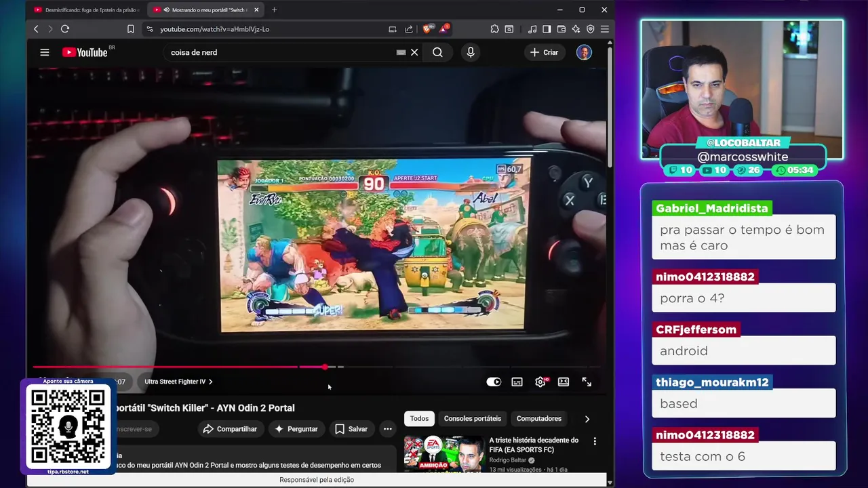
Task: Open the browser main menu icon
Action: tap(604, 29)
